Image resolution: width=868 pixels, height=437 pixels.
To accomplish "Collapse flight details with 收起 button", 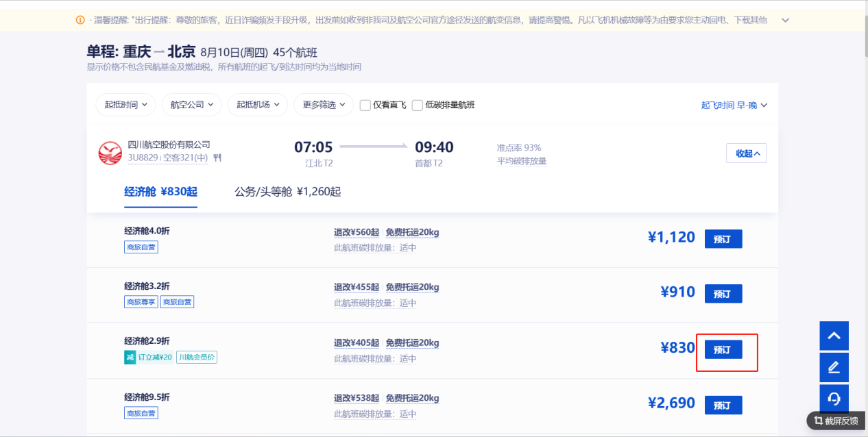I will pyautogui.click(x=747, y=153).
